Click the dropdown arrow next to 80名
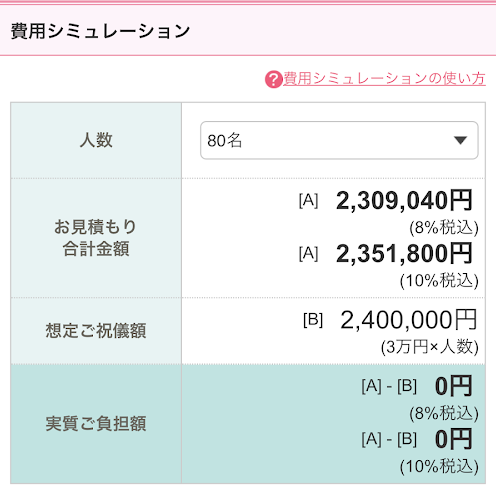 (460, 140)
